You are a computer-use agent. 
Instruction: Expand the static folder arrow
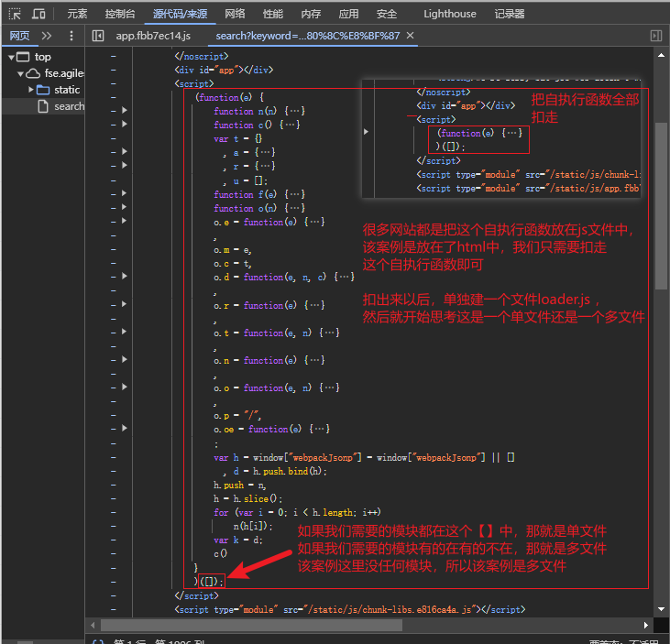(31, 90)
